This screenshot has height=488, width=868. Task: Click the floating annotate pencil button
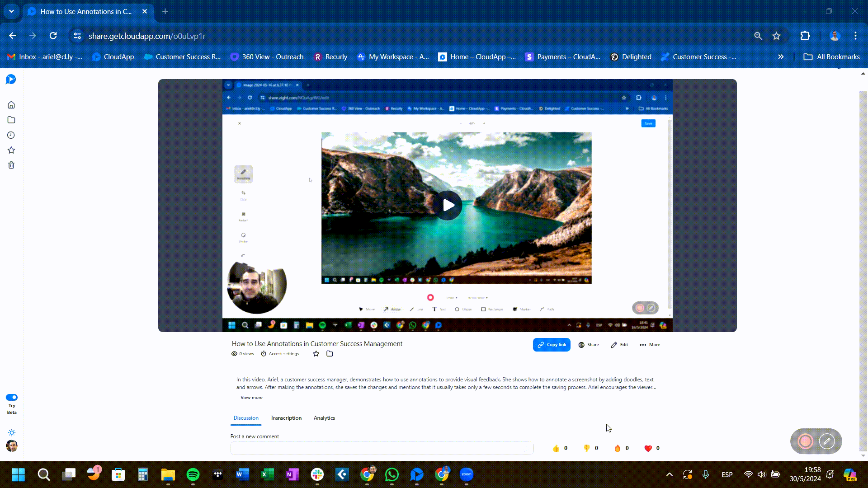(x=827, y=441)
